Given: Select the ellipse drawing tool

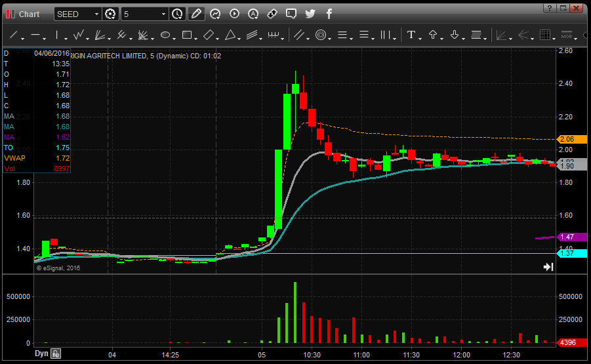Looking at the screenshot, I should tap(165, 35).
